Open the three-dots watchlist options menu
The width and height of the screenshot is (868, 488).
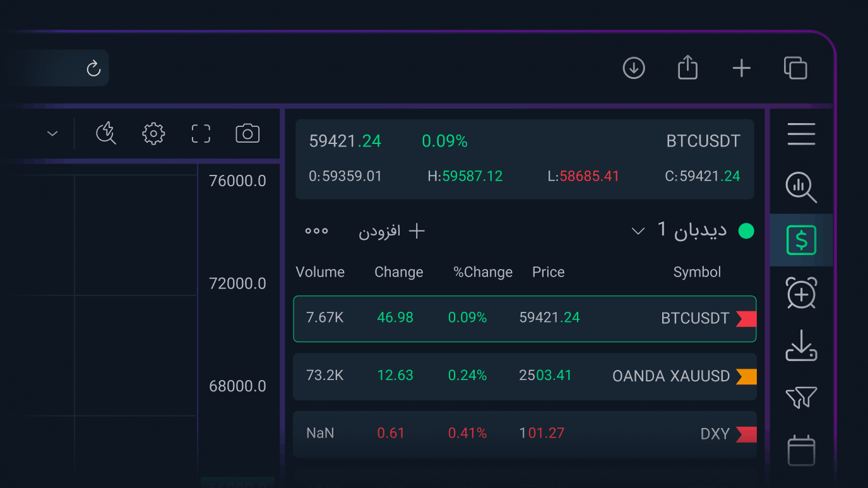[x=316, y=231]
